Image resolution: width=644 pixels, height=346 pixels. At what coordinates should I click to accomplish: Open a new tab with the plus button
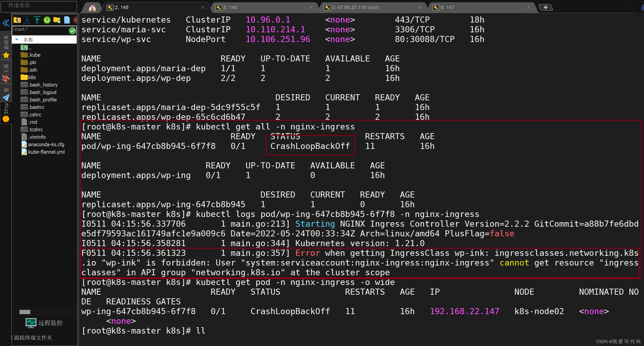(545, 7)
